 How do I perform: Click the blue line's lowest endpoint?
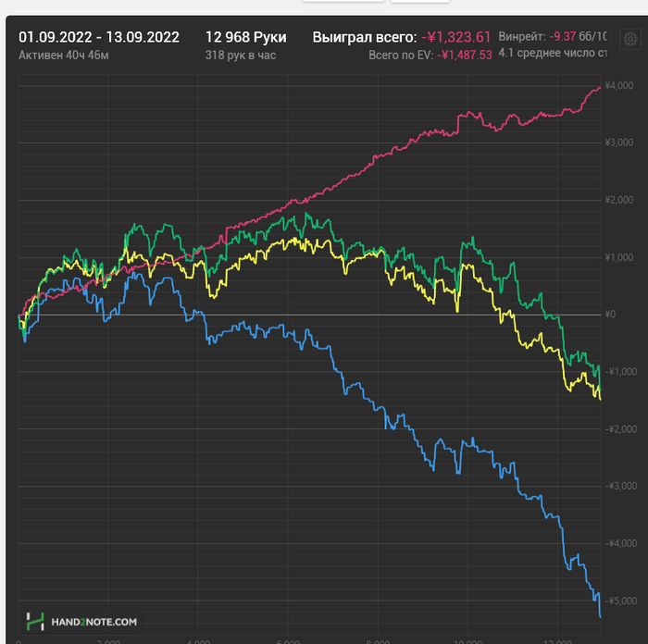point(600,615)
